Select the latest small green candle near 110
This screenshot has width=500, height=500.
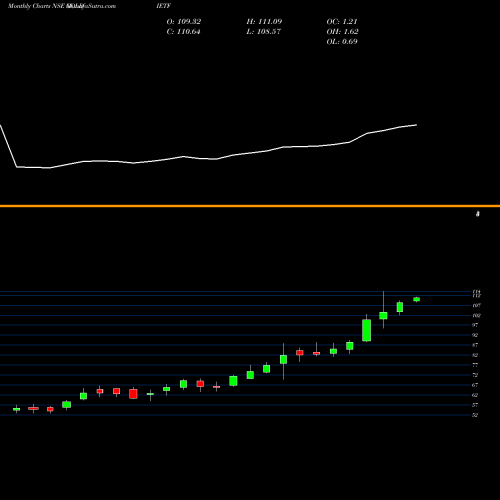(417, 299)
